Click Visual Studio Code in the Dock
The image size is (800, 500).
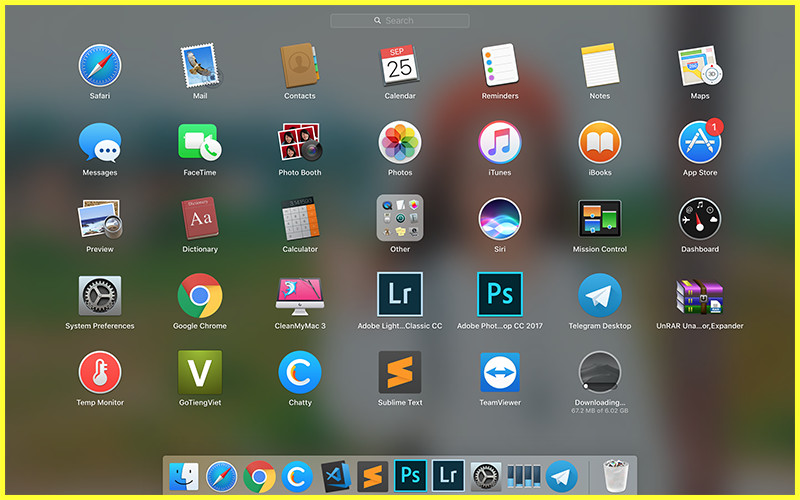[x=334, y=476]
